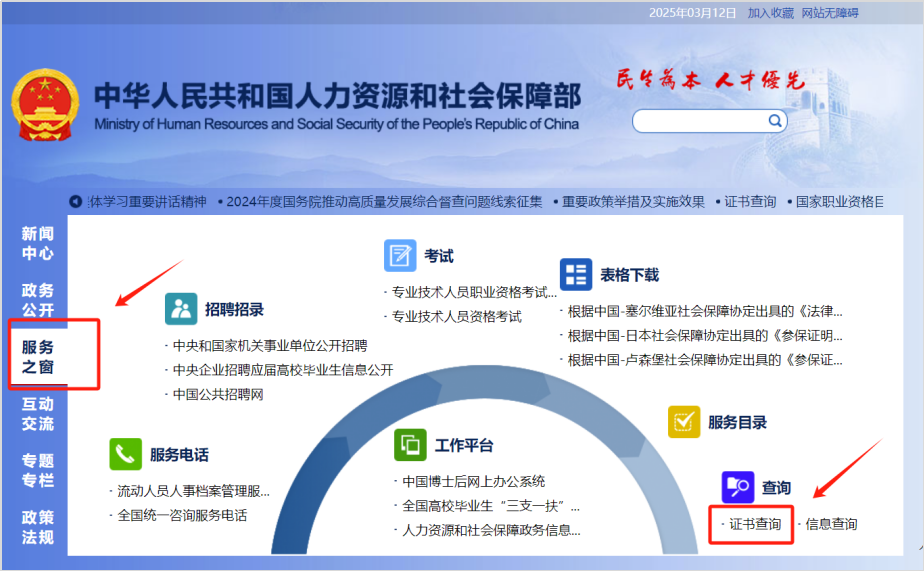This screenshot has height=571, width=924.
Task: Click the 考试 heading
Action: click(x=439, y=256)
